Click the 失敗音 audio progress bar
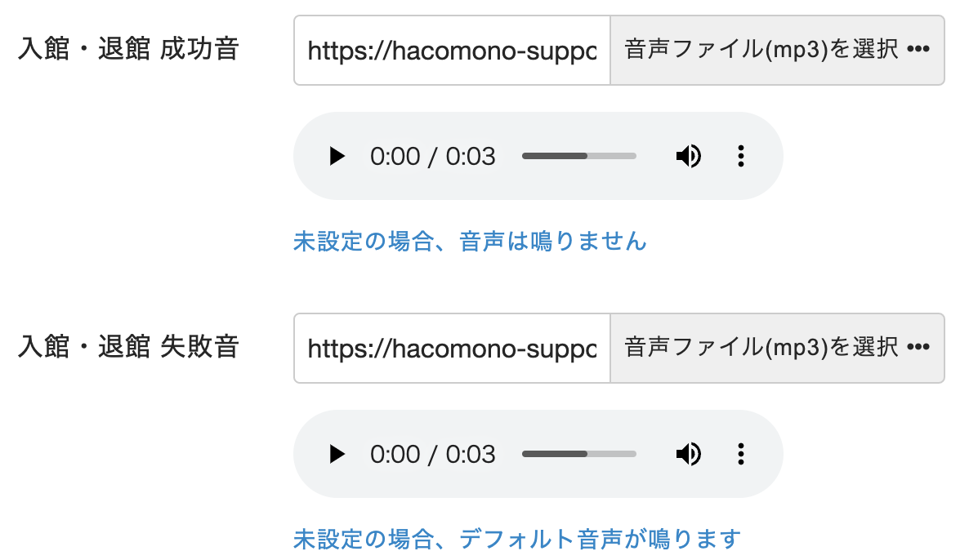 coord(578,454)
